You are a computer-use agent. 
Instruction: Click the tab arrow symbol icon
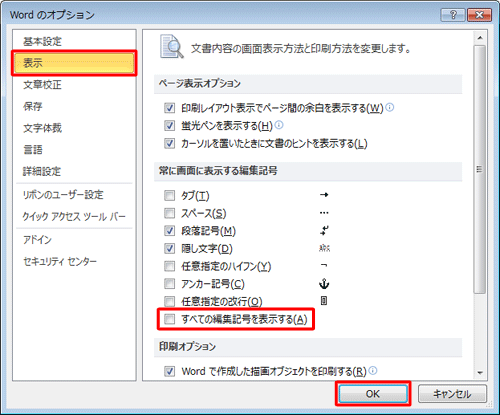(x=324, y=195)
